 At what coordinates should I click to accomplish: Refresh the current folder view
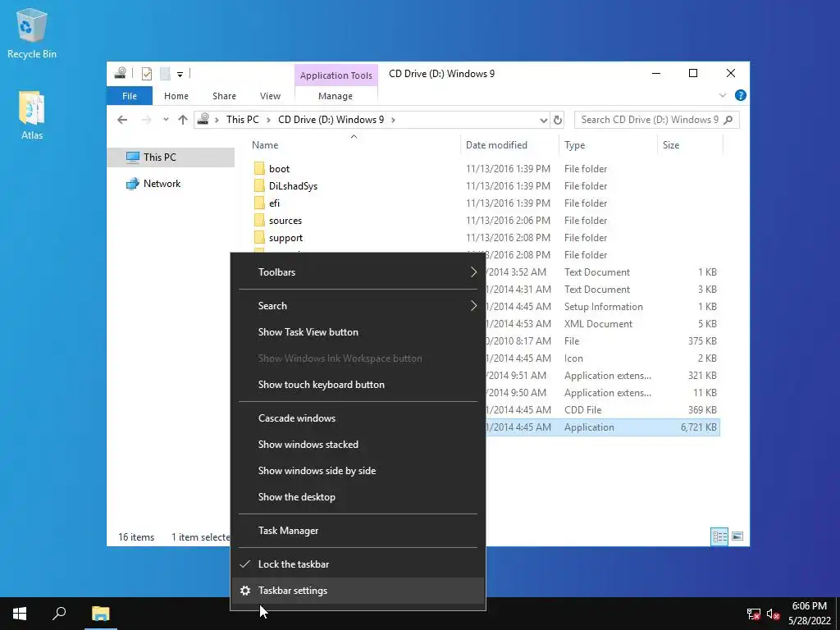click(558, 120)
